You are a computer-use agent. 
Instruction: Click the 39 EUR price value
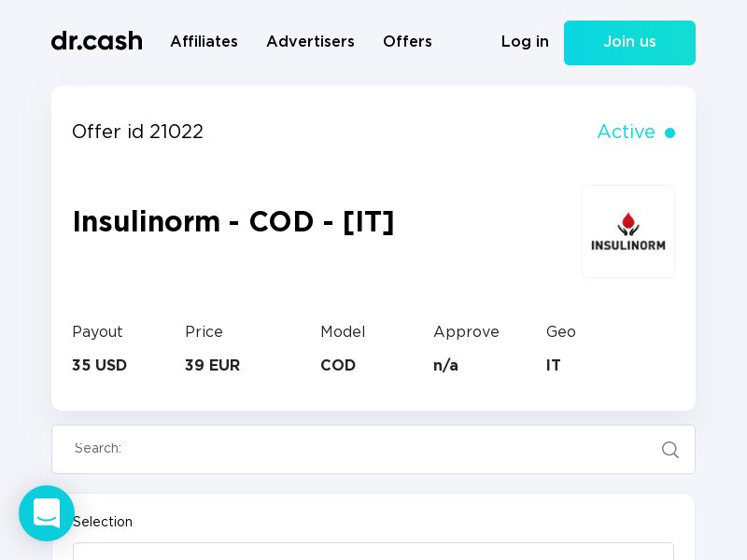(212, 365)
